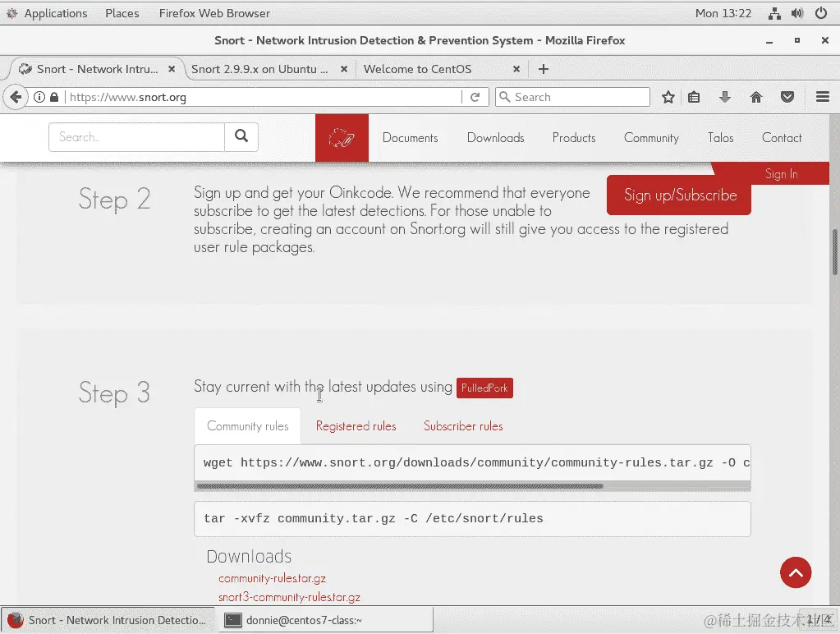Open the site information icon in the URL bar
The image size is (840, 634).
[x=39, y=98]
